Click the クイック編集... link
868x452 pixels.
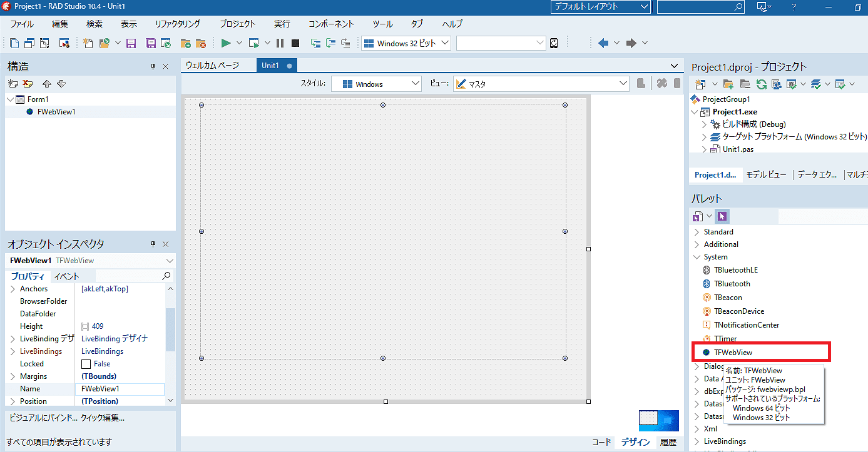point(103,418)
